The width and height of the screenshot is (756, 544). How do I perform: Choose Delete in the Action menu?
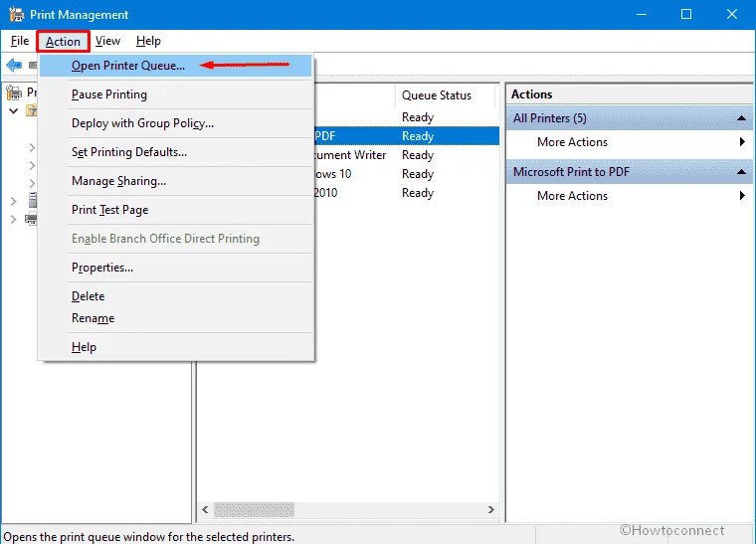coord(176,295)
